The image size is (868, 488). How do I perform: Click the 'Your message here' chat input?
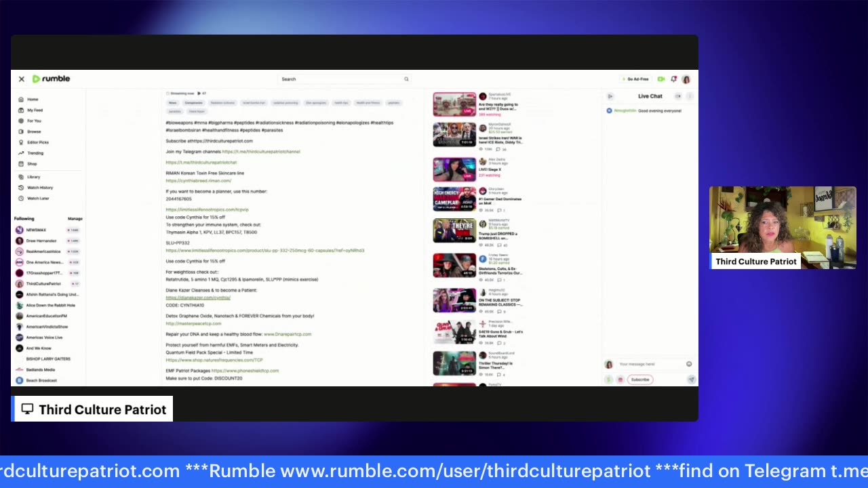click(650, 364)
